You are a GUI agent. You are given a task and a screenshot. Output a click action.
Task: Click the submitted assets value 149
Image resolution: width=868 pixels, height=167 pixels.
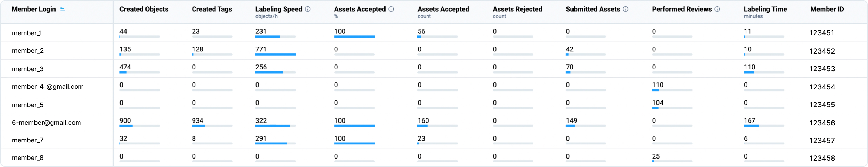pos(571,120)
